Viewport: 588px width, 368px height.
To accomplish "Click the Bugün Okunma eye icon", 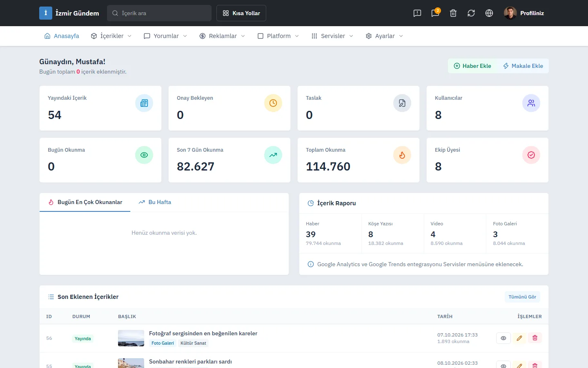I will 144,155.
